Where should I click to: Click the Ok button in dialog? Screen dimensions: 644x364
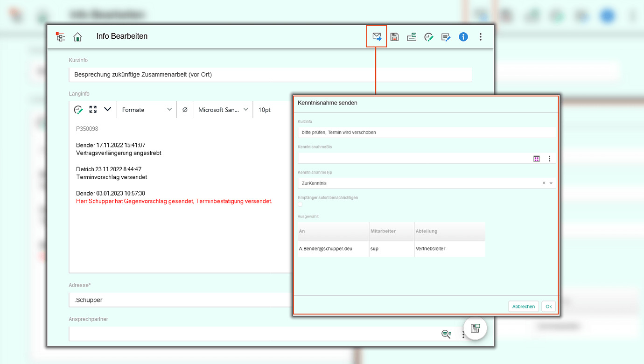(548, 307)
